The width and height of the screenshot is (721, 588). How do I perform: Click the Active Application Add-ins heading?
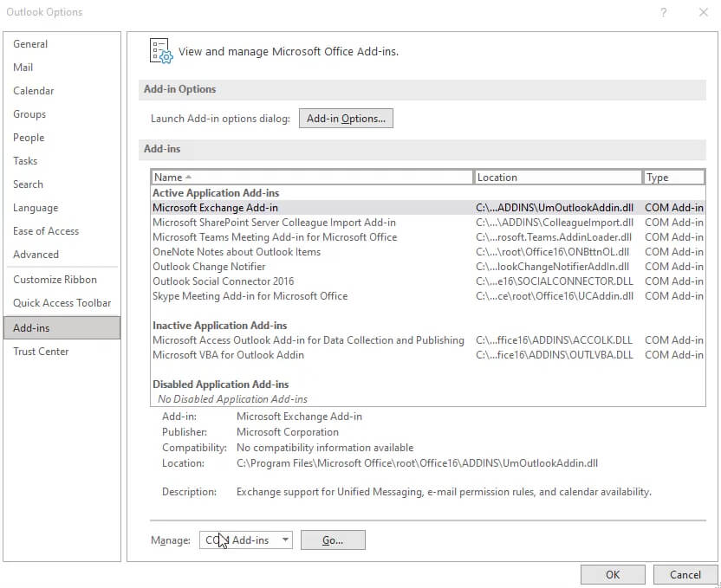pyautogui.click(x=216, y=193)
